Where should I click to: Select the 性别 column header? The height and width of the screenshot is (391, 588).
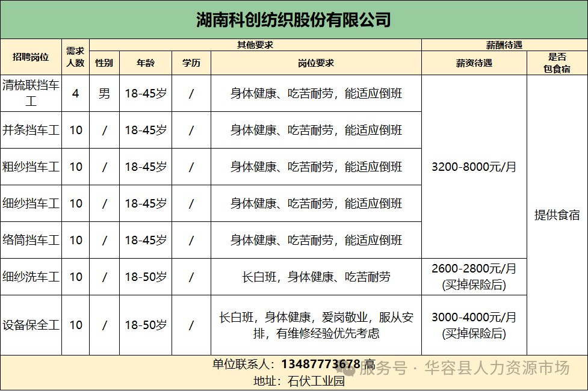click(104, 63)
